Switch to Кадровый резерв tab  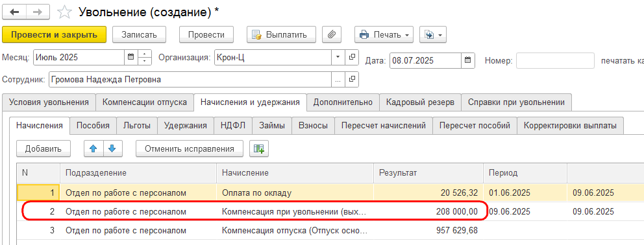[x=420, y=102]
